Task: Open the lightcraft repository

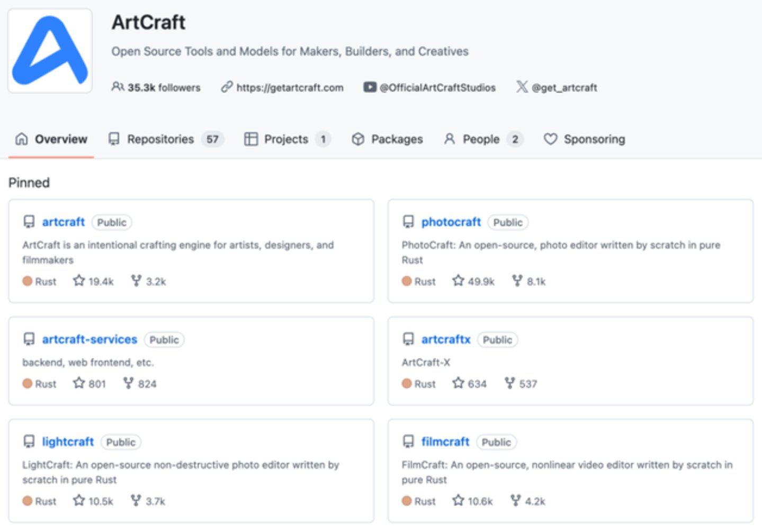Action: (68, 441)
